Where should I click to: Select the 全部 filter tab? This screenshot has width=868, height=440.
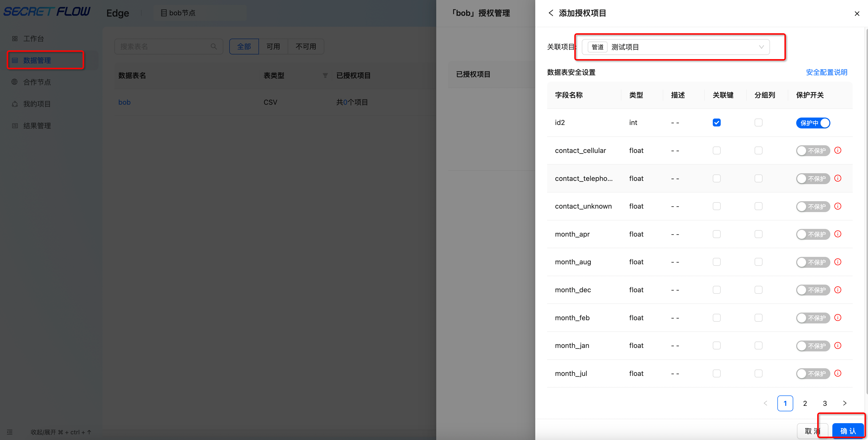244,47
